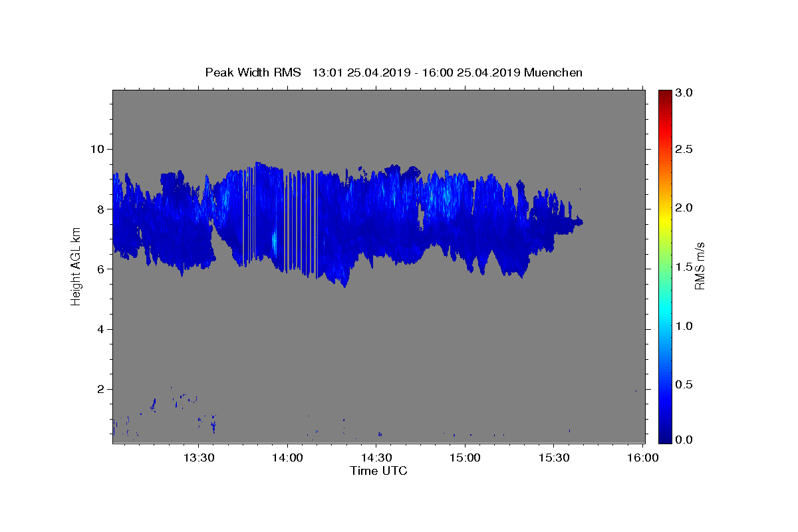Click the 3.0 colorbar value label
Image resolution: width=798 pixels, height=532 pixels.
[684, 93]
